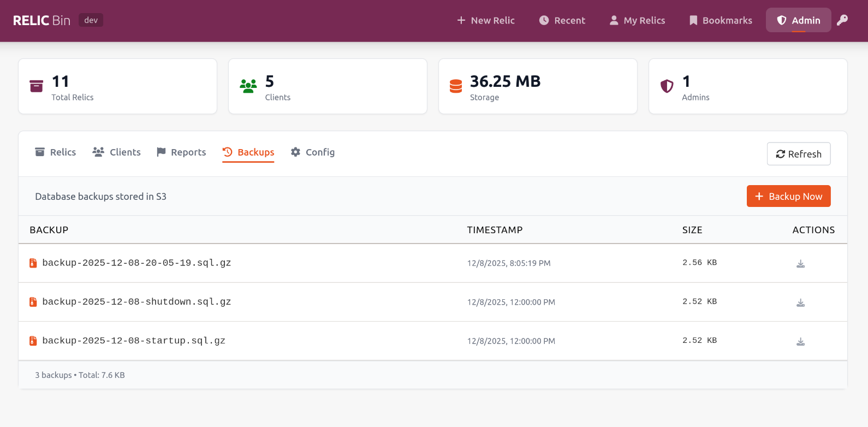This screenshot has height=427, width=868.
Task: Click the Admins shield icon
Action: (x=667, y=86)
